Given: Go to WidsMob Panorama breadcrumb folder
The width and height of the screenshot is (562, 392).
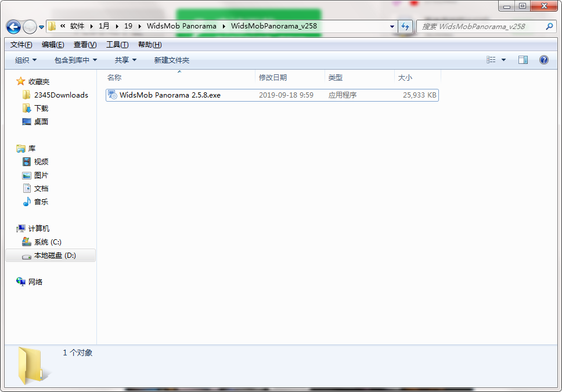Looking at the screenshot, I should [182, 26].
